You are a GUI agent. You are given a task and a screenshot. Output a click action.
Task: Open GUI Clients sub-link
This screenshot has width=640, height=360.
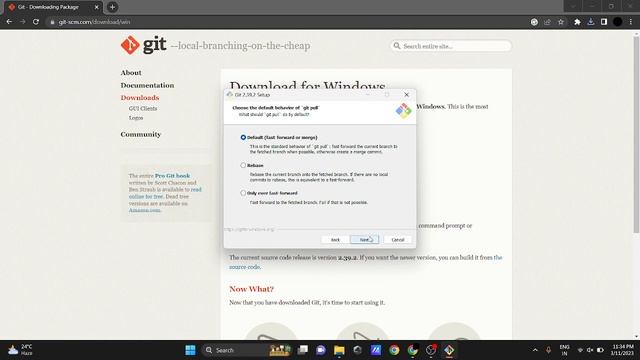(143, 109)
